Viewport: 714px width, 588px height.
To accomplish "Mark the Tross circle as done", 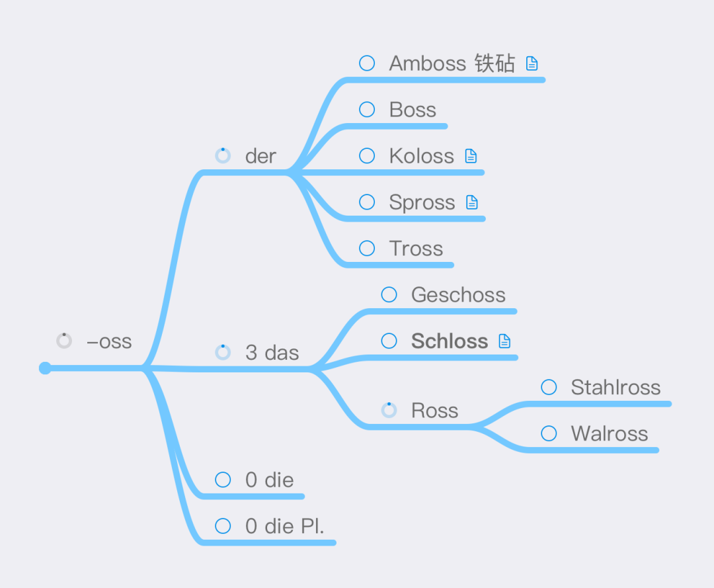I will click(367, 248).
